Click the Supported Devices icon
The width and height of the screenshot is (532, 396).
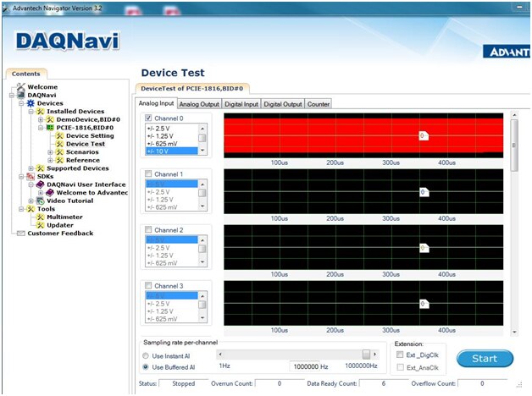(x=41, y=168)
